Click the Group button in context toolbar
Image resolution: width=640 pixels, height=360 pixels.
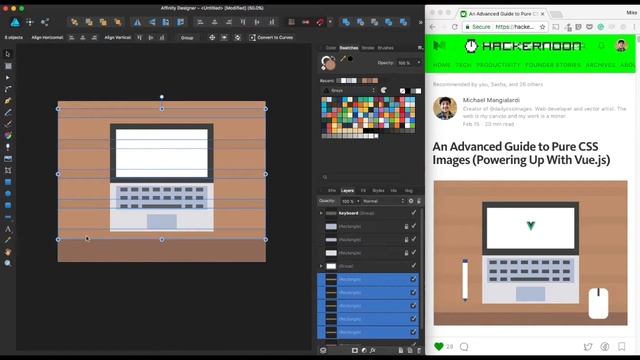click(x=187, y=38)
